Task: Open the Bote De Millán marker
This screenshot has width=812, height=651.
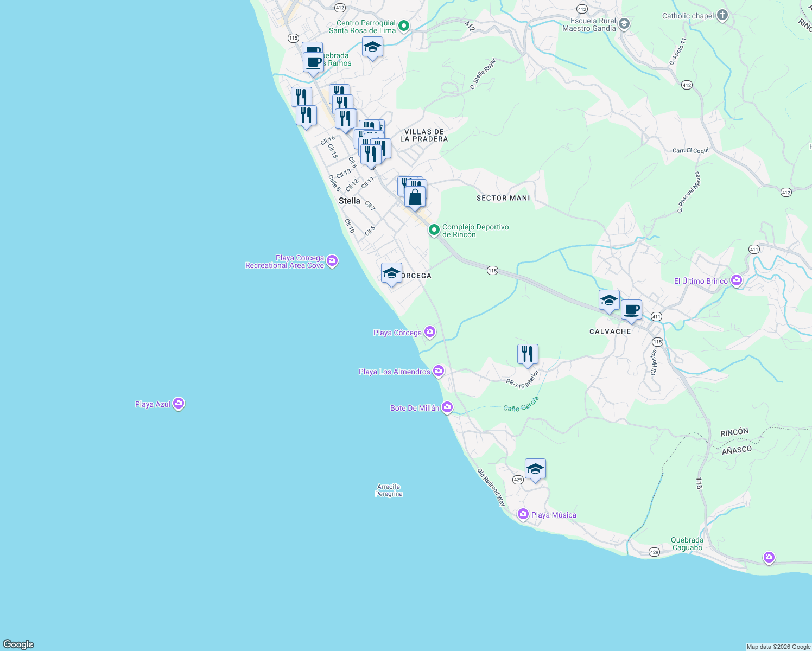Action: tap(447, 406)
